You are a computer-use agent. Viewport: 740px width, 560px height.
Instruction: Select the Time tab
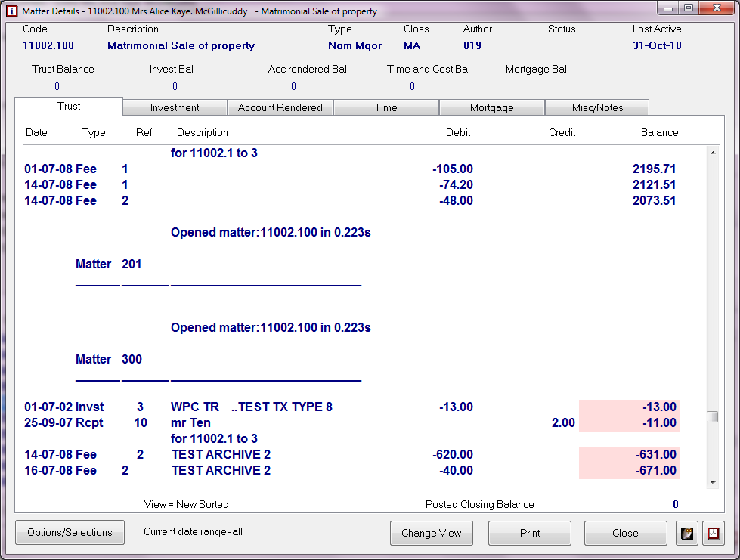coord(385,107)
